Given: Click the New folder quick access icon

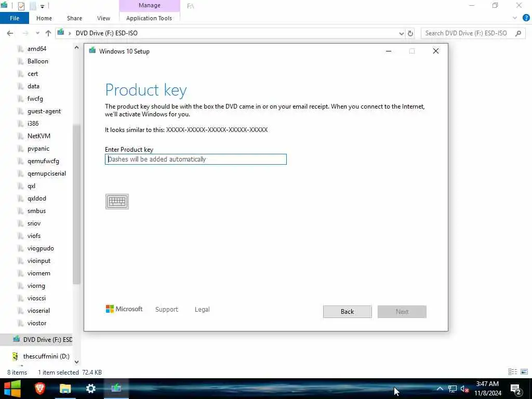Looking at the screenshot, I should [x=33, y=6].
